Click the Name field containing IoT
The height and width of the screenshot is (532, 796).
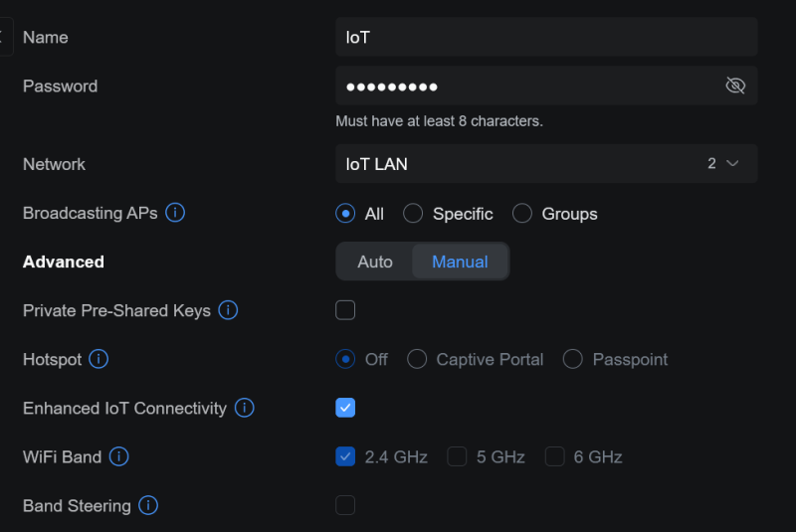546,37
